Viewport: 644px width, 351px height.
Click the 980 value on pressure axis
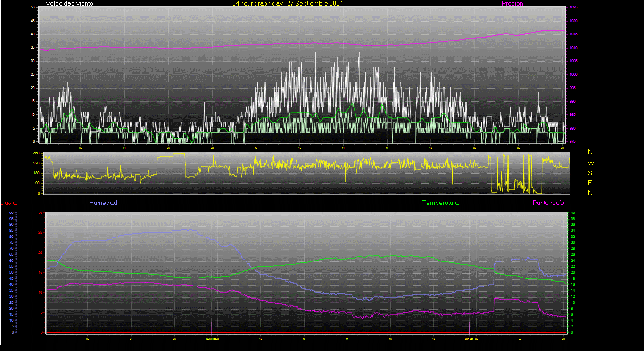point(572,128)
